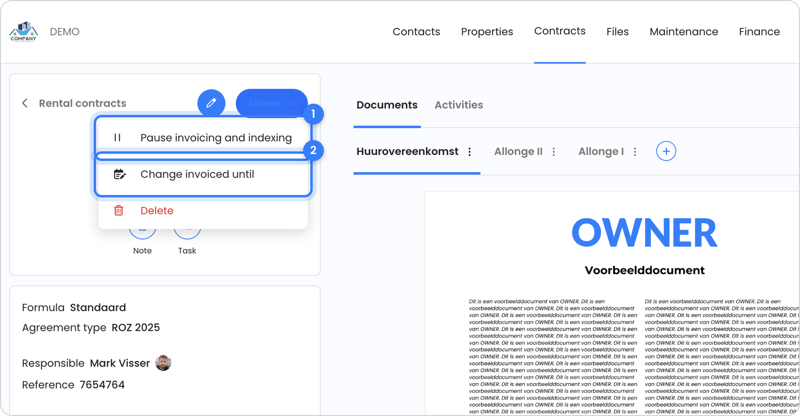This screenshot has height=416, width=800.
Task: Open the Huurovereenkomst three-dot menu
Action: pyautogui.click(x=469, y=152)
